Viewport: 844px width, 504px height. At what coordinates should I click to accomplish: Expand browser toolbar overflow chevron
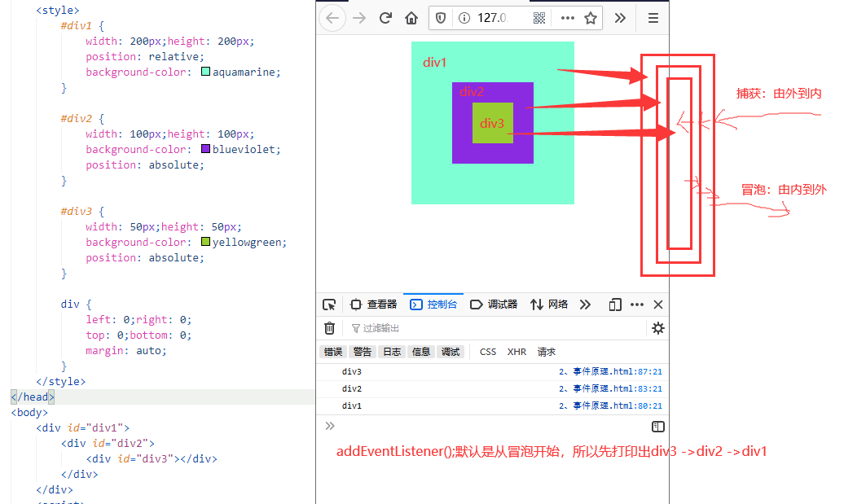[620, 18]
